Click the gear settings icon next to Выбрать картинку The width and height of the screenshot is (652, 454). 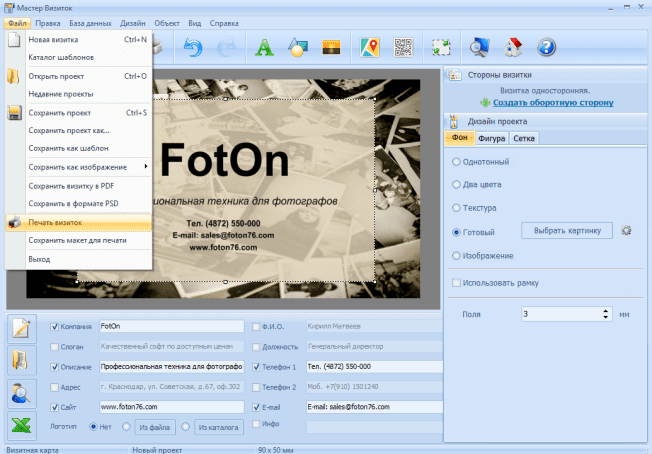(x=626, y=230)
